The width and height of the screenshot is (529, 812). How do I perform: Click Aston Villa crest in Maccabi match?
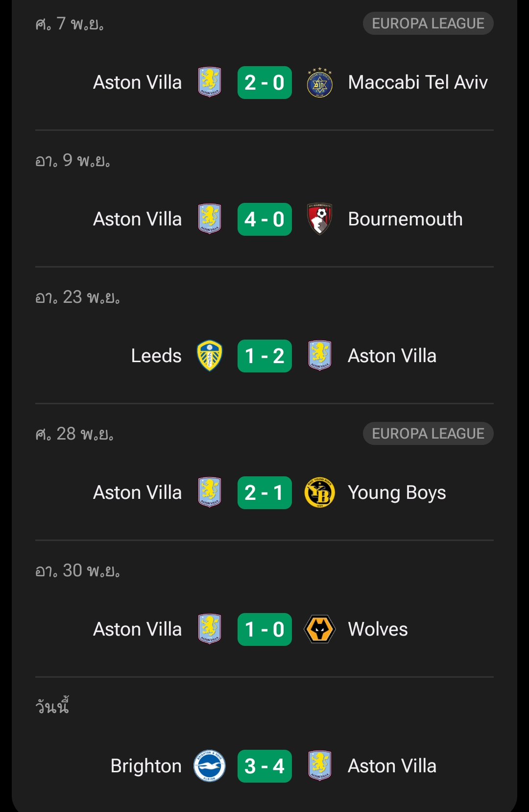[210, 82]
